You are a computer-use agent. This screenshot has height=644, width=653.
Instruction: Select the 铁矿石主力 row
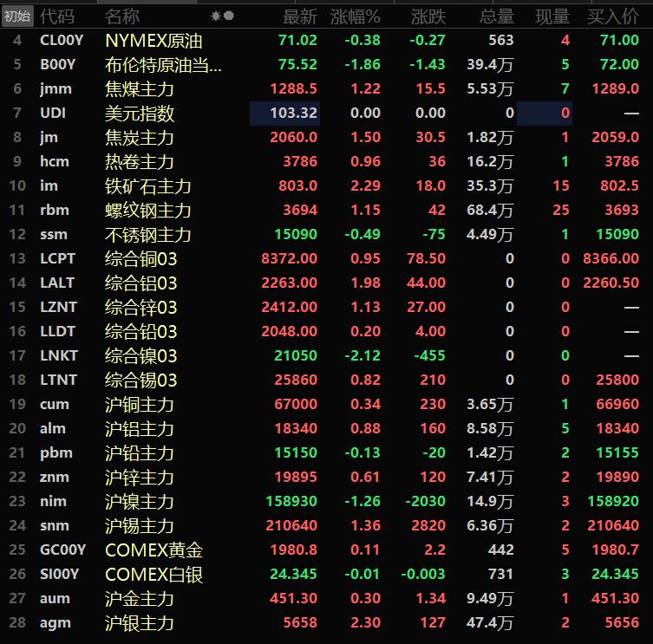tap(326, 185)
